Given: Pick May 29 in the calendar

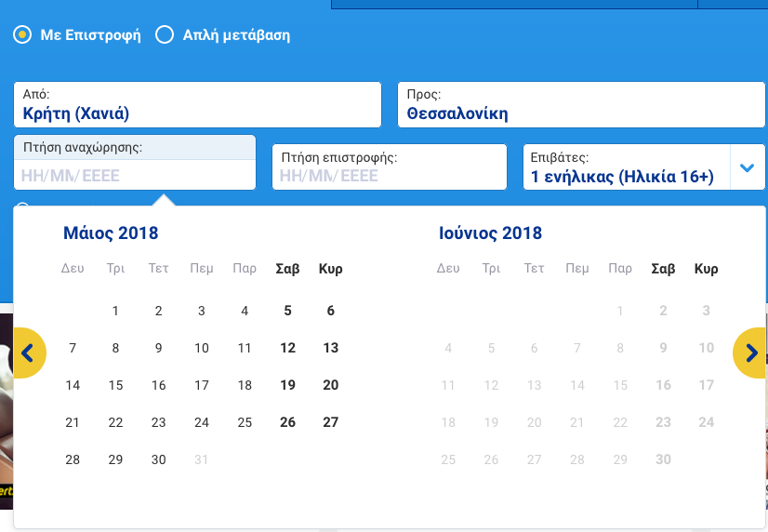Looking at the screenshot, I should [x=115, y=459].
